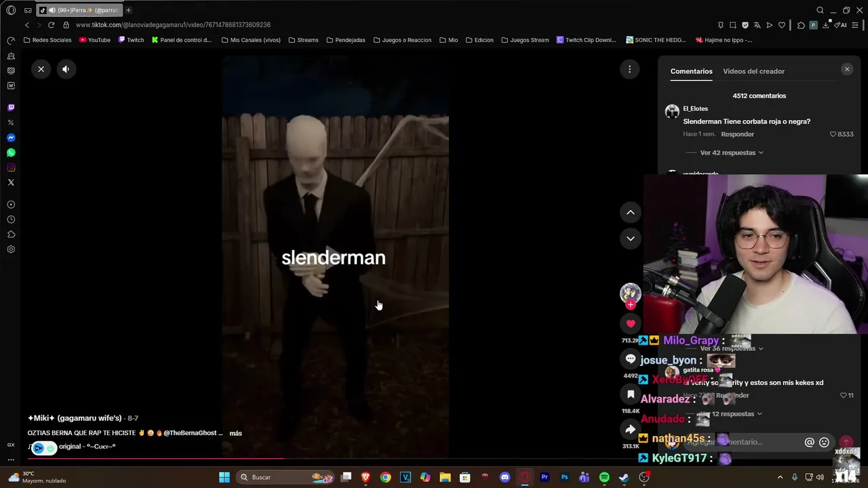
Task: Open the weather widget showing 30°C
Action: tap(37, 477)
